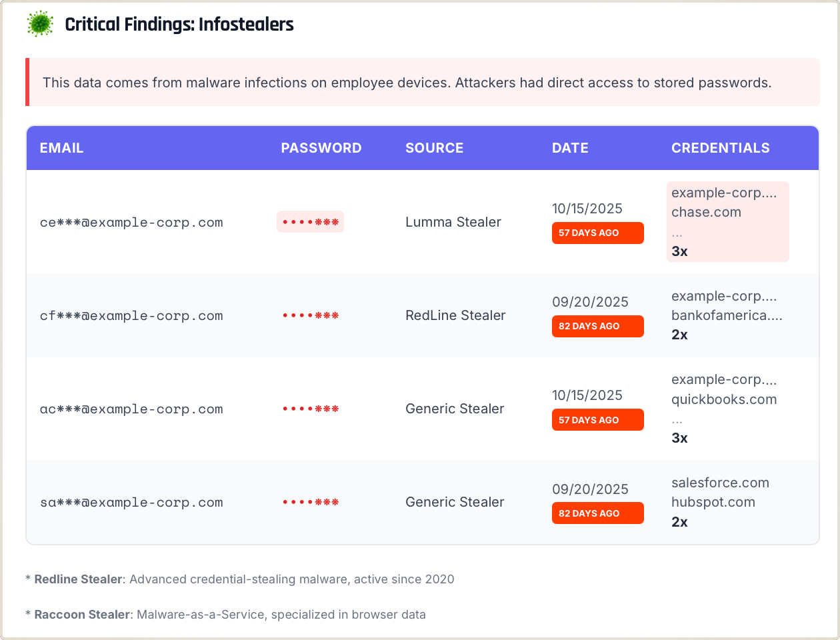The image size is (840, 640).
Task: Click the Lumma Stealer source label
Action: click(x=453, y=222)
